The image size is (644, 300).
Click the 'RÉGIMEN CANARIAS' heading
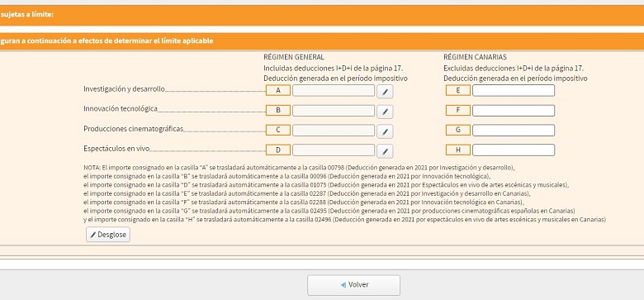(475, 57)
